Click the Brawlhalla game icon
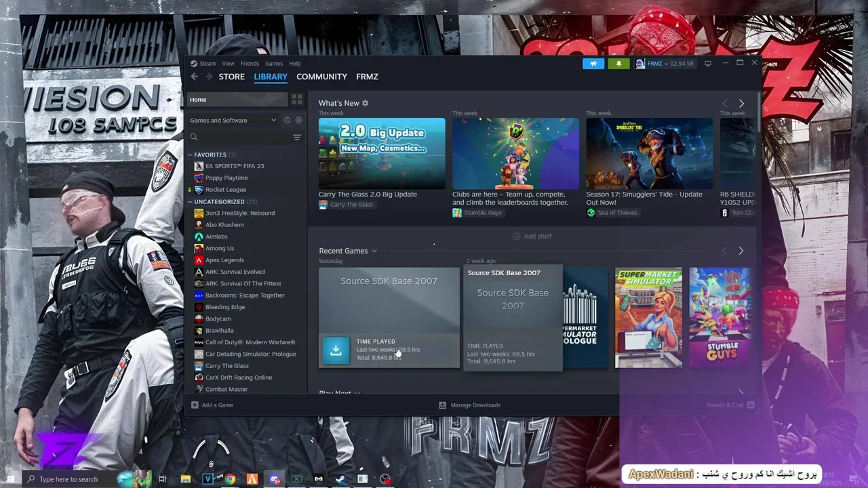 coord(199,331)
